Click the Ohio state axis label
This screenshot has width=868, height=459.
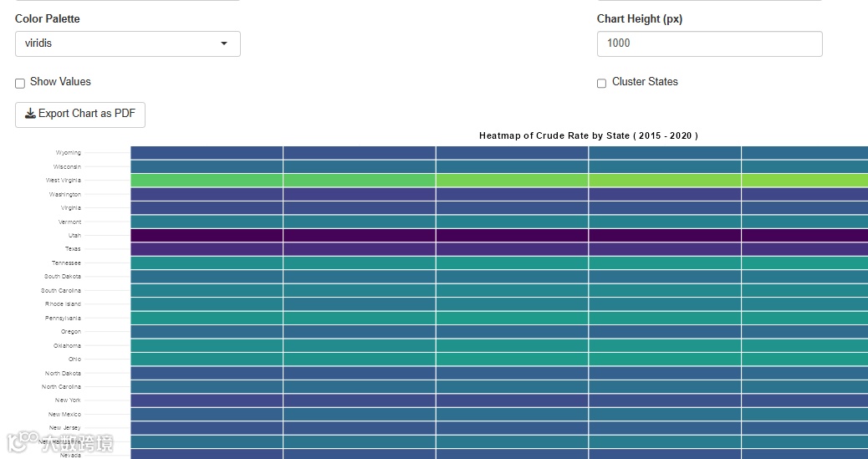(x=74, y=360)
